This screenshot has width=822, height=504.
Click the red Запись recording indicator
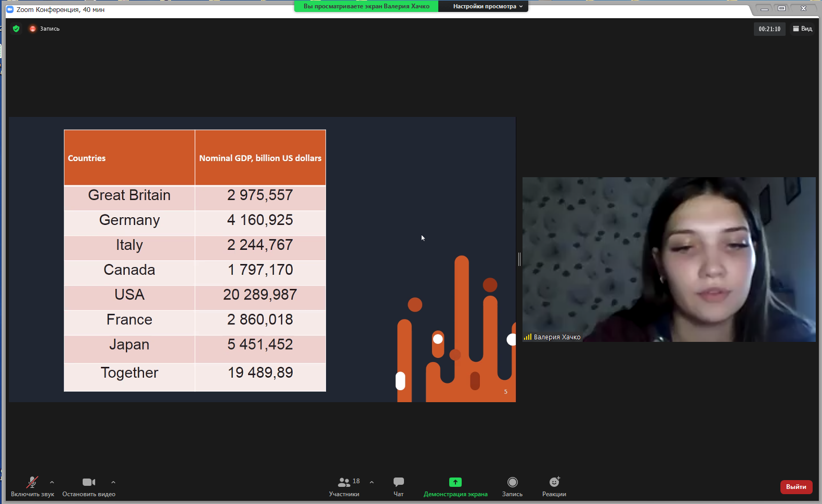point(45,29)
